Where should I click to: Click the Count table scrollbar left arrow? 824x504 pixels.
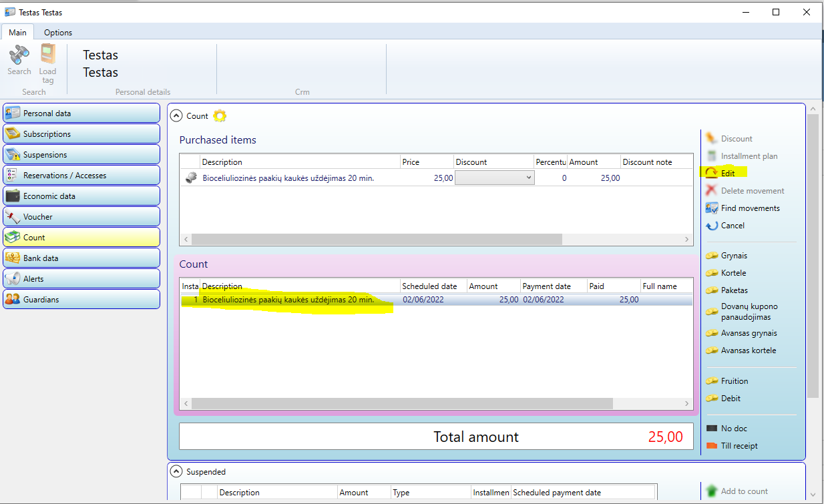coord(186,403)
